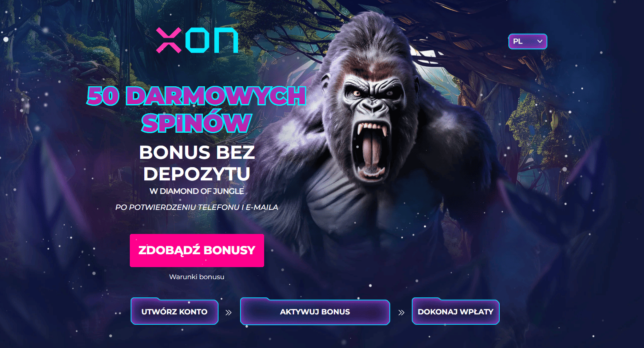Click the PL label in the language selector
644x348 pixels.
(518, 41)
